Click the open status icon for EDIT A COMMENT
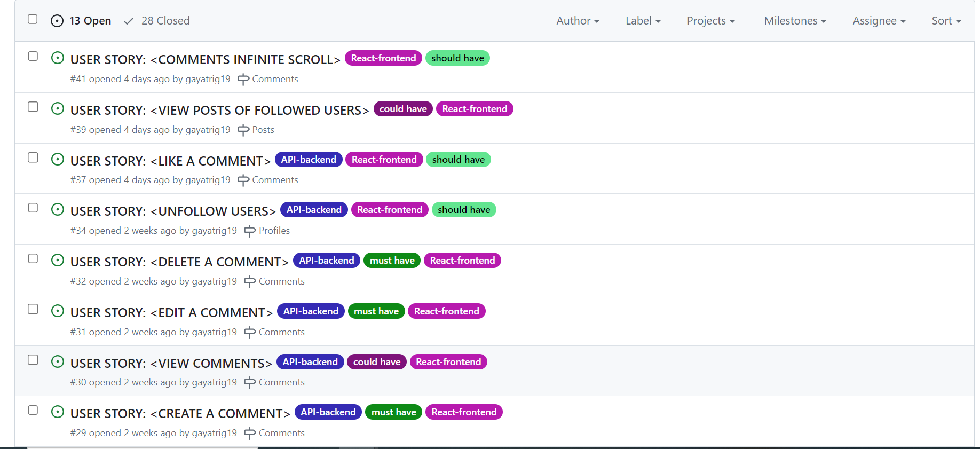980x449 pixels. [58, 311]
